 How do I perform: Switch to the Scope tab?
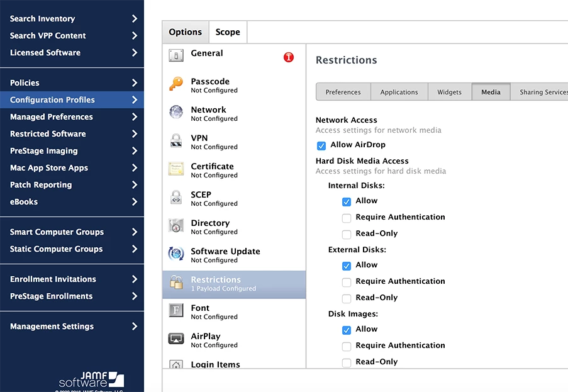228,32
